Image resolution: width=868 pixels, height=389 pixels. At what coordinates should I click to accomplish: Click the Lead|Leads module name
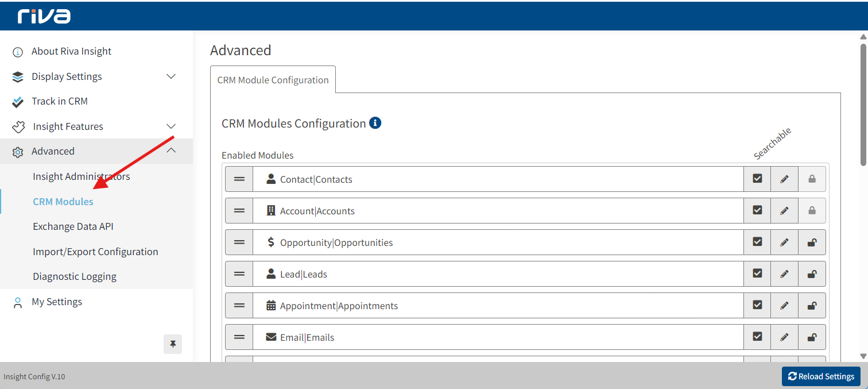(304, 274)
